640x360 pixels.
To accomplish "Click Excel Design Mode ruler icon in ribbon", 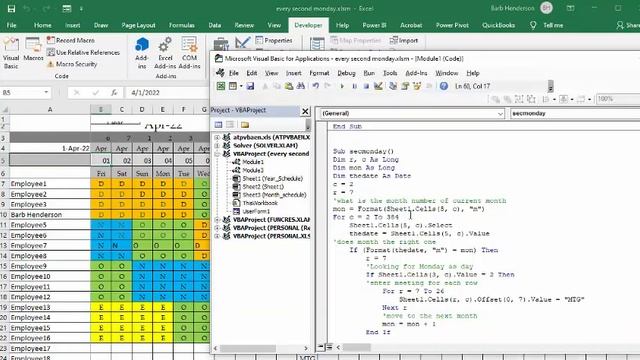I will coord(242,43).
